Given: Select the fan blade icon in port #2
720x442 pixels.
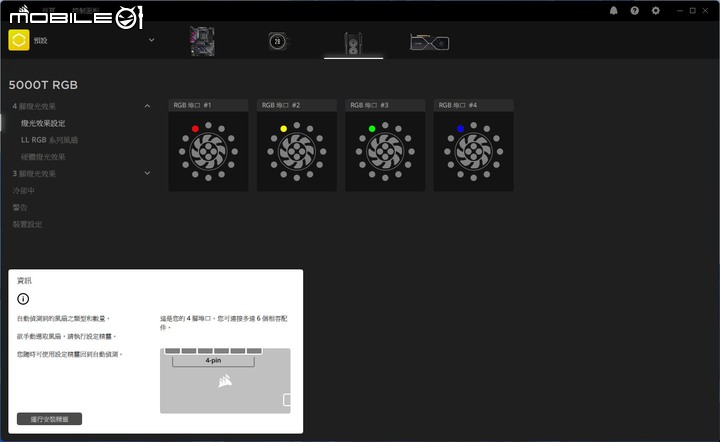Looking at the screenshot, I should click(297, 151).
